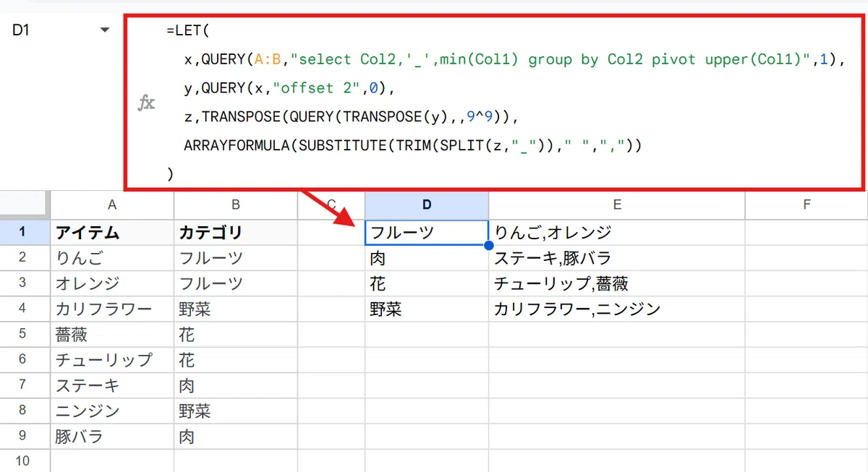Select cell B8 野菜

point(236,412)
